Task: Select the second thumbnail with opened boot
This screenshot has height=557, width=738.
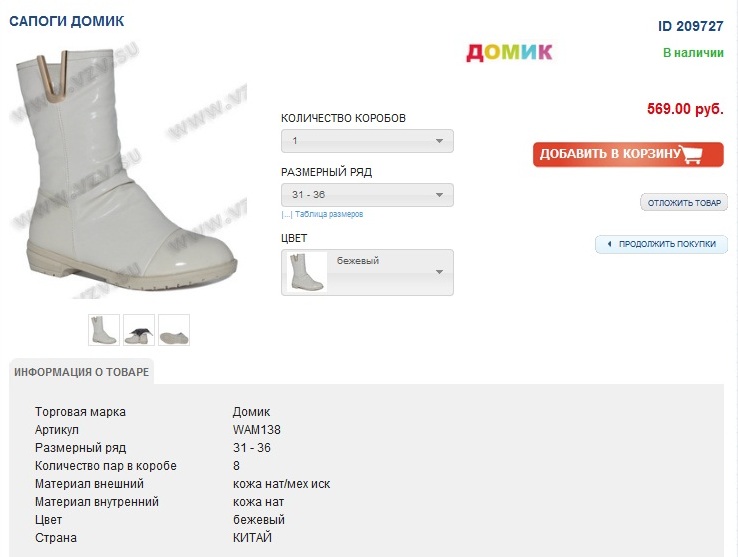Action: click(139, 330)
